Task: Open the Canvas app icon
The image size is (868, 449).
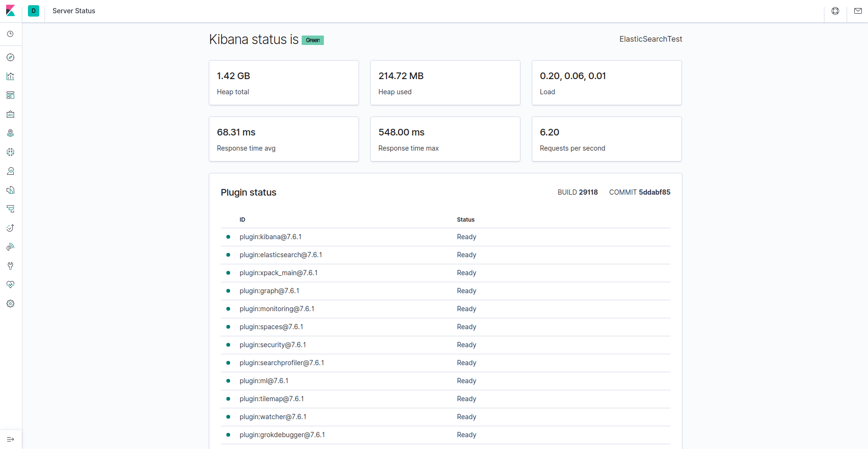Action: click(10, 114)
